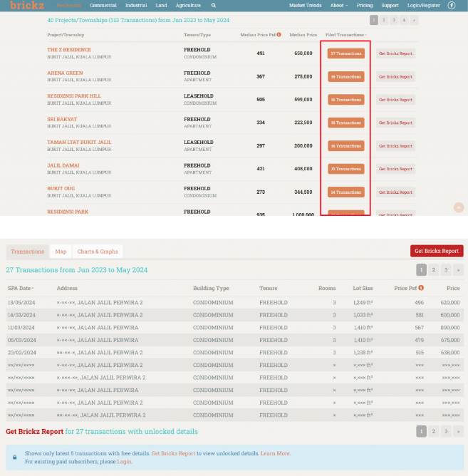Select the Residential menu item
Viewport: 468px width, 476px height.
click(x=69, y=6)
